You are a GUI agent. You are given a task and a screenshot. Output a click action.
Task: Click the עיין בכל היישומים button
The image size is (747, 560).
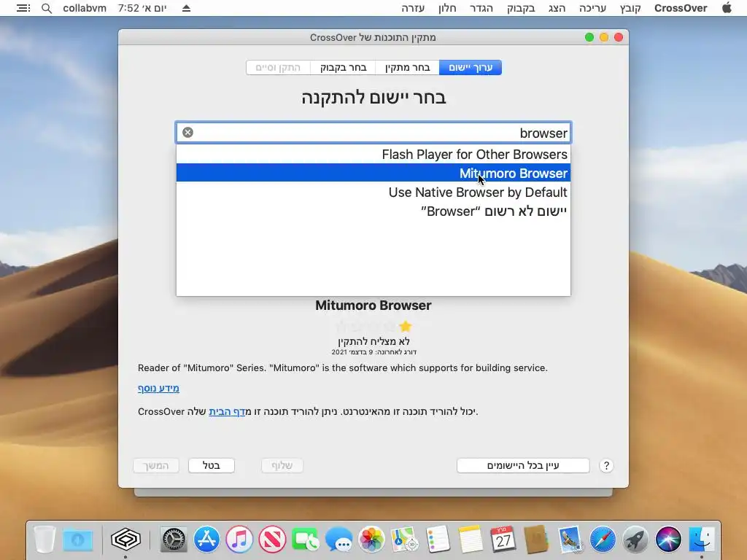(523, 466)
